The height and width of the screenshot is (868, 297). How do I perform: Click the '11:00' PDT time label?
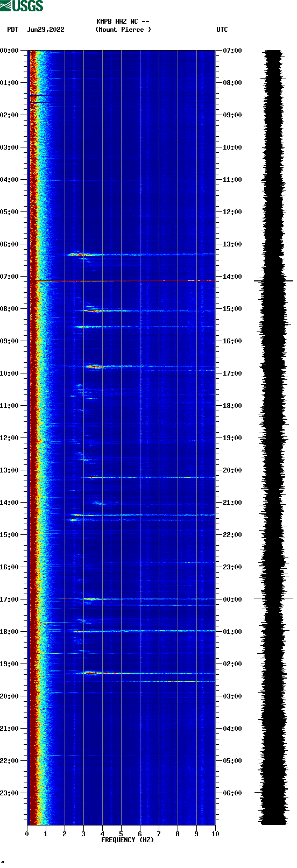pos(10,406)
